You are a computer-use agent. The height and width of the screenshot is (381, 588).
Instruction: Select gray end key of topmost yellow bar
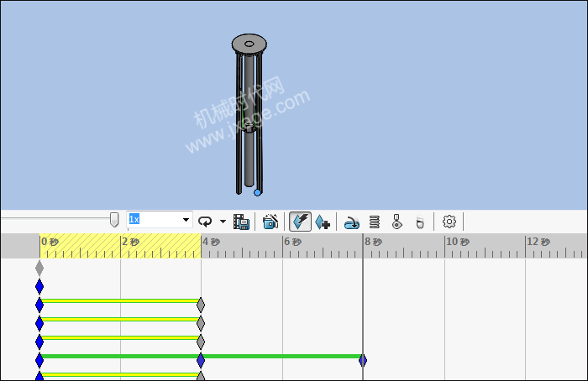click(x=201, y=305)
